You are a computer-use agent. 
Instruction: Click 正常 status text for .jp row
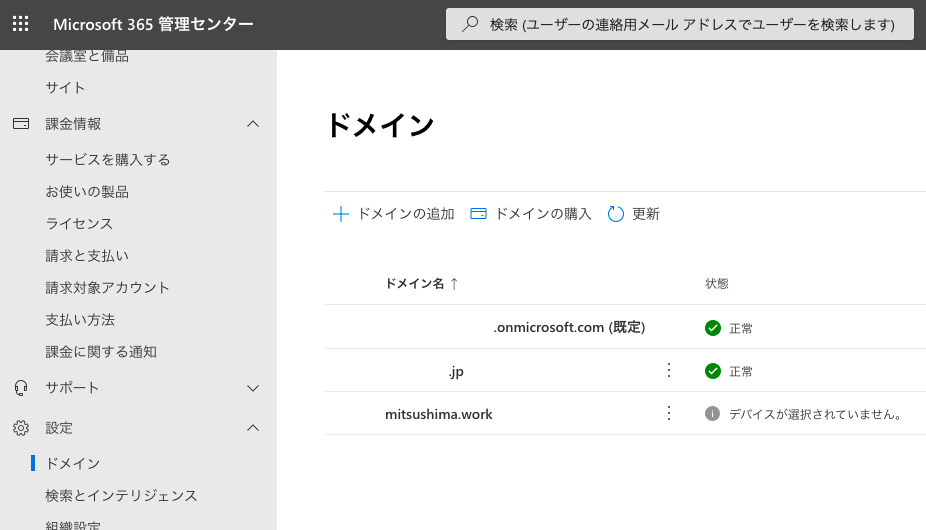tap(741, 371)
